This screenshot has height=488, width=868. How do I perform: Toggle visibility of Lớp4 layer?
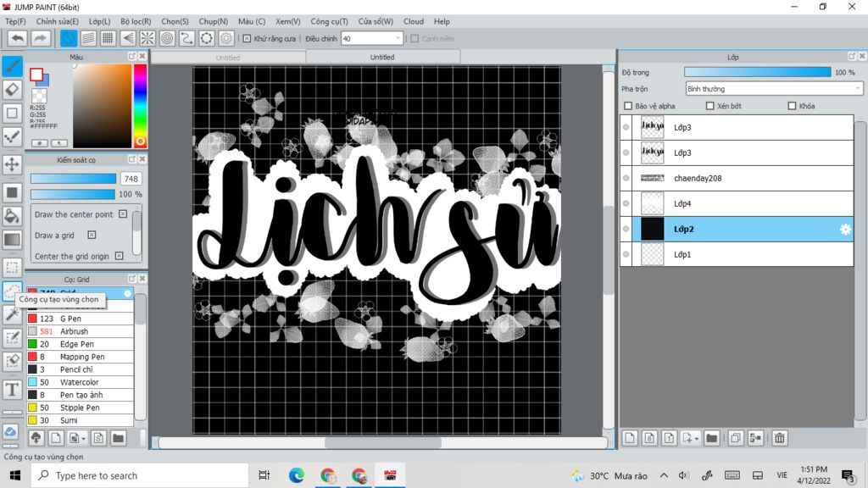626,203
